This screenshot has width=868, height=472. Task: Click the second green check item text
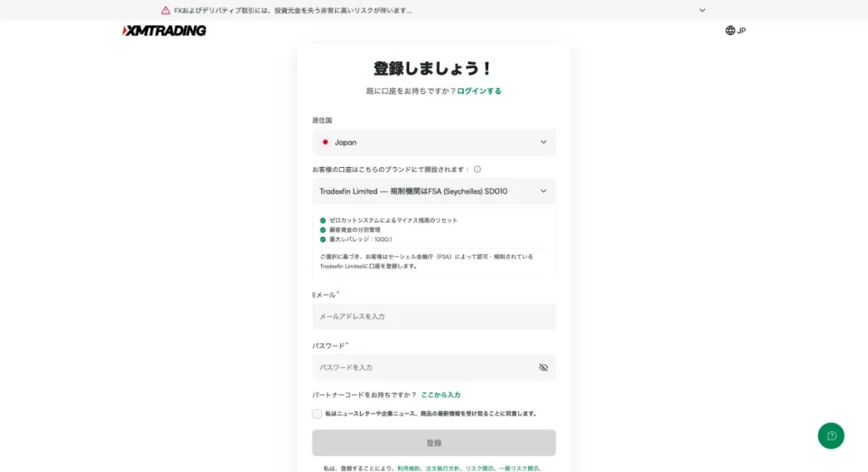[x=354, y=230]
